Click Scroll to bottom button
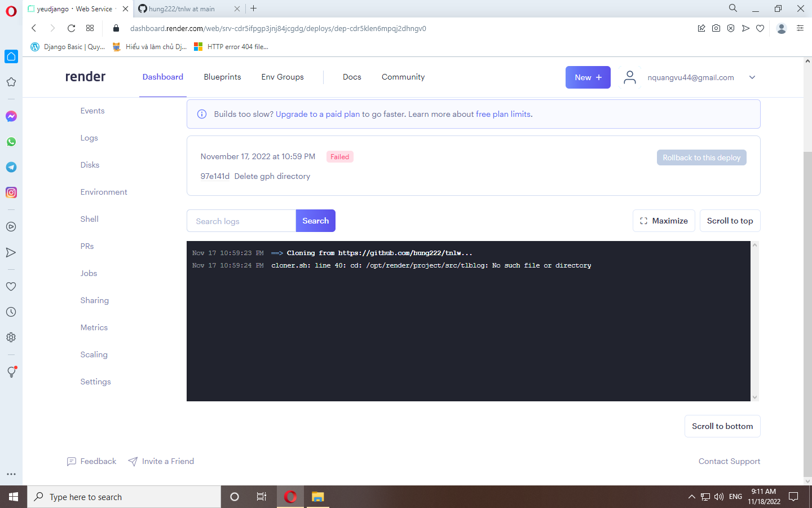This screenshot has height=508, width=812. pos(722,426)
